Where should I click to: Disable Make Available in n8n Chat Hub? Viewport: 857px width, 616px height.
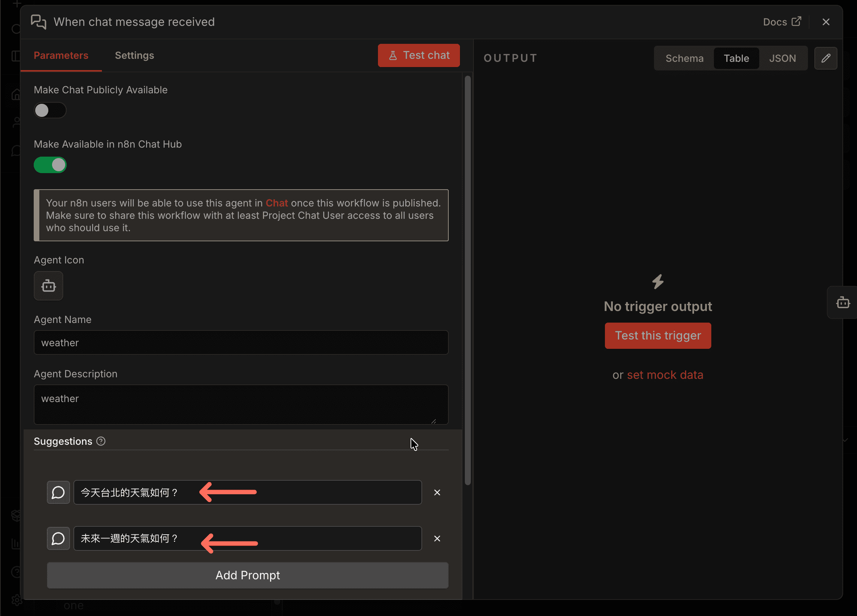pyautogui.click(x=50, y=165)
